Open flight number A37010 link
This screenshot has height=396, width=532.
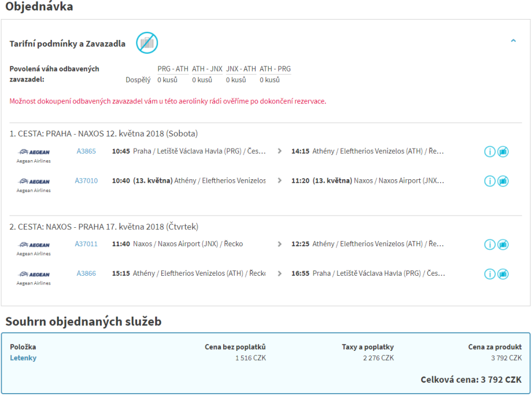pyautogui.click(x=86, y=181)
